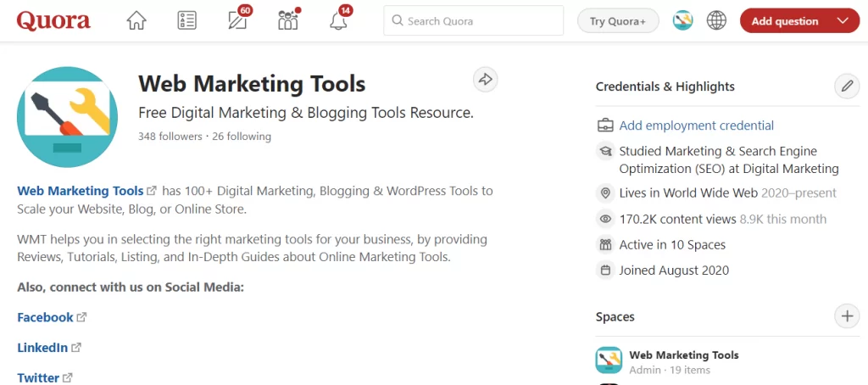Open Notifications bell with 14 badge

point(340,19)
